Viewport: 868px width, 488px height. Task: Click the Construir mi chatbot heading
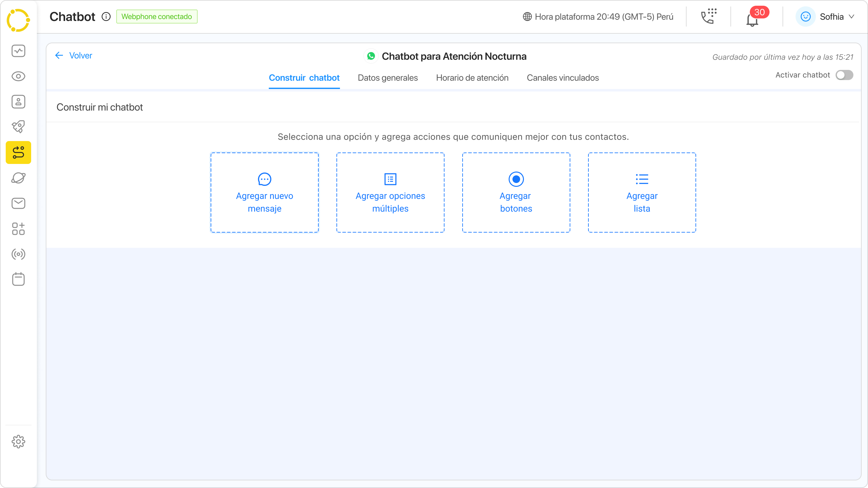coord(99,107)
